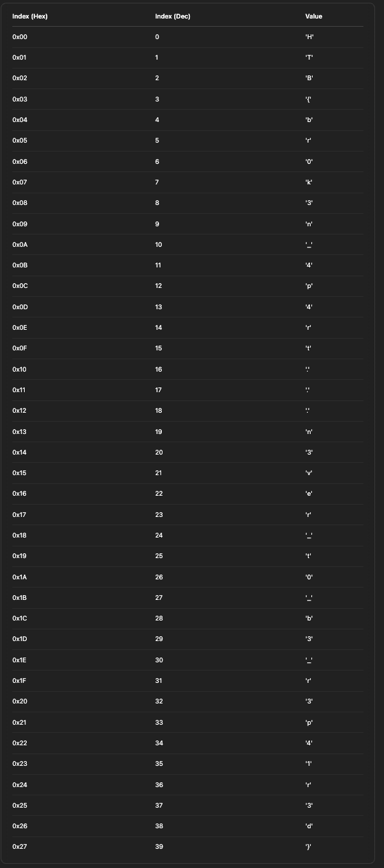Image resolution: width=384 pixels, height=868 pixels.
Task: Select the value 'v' in row 0x15
Action: tap(309, 473)
